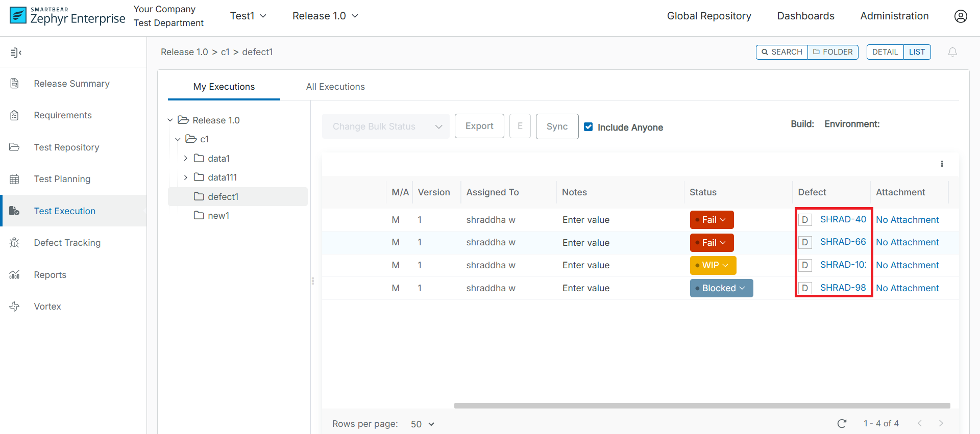
Task: Switch to the LIST view toggle
Action: click(x=917, y=52)
